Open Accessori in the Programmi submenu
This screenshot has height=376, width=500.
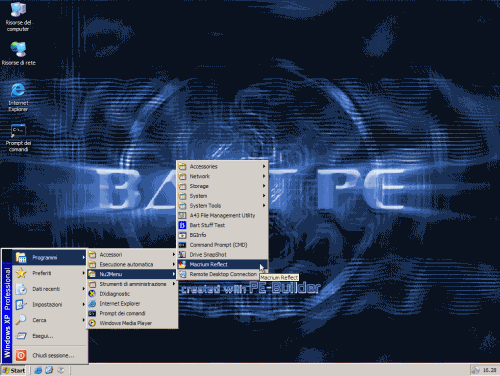(132, 255)
